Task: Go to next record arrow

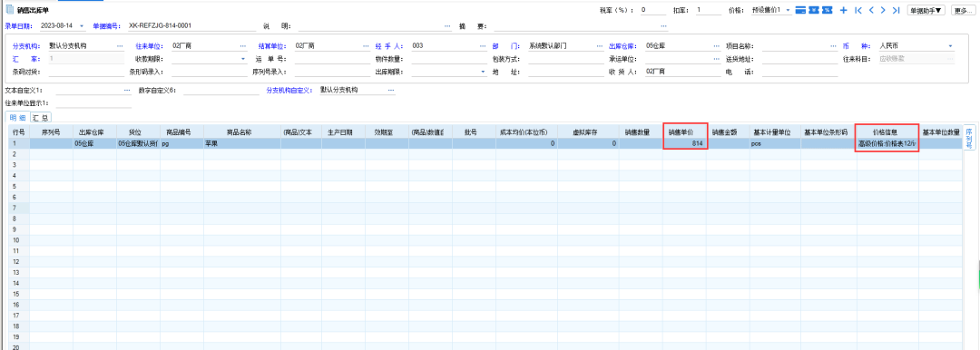Action: [x=883, y=10]
